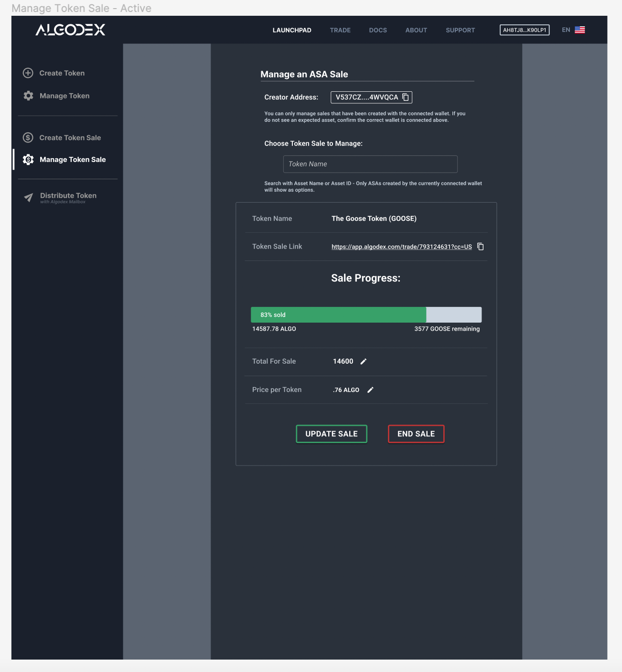The width and height of the screenshot is (622, 672).
Task: Open the About nav item
Action: 416,30
